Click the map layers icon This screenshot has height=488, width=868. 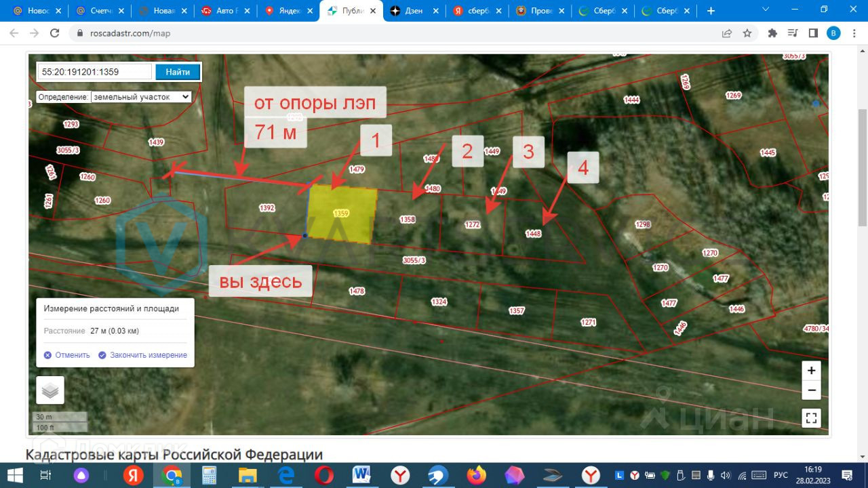click(50, 390)
